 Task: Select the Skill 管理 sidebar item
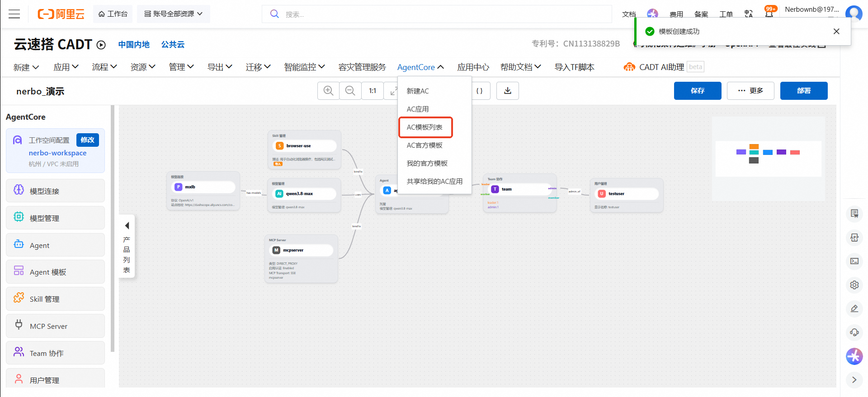(x=55, y=299)
